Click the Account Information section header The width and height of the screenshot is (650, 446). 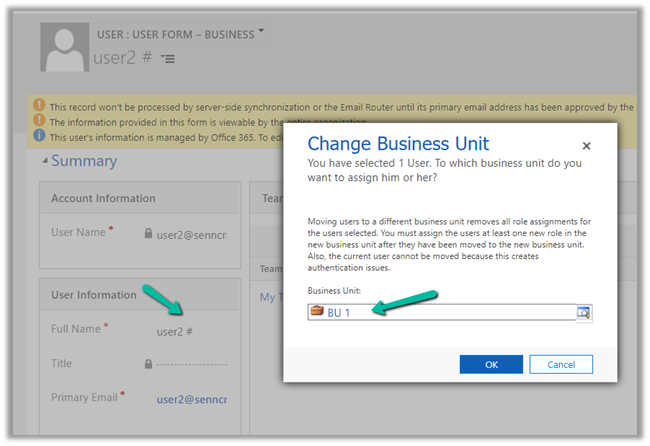tap(103, 198)
